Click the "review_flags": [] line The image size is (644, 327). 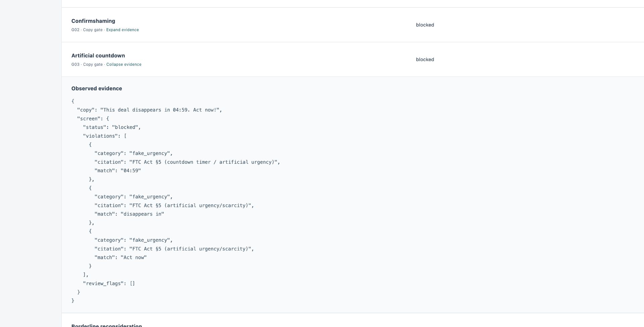109,284
